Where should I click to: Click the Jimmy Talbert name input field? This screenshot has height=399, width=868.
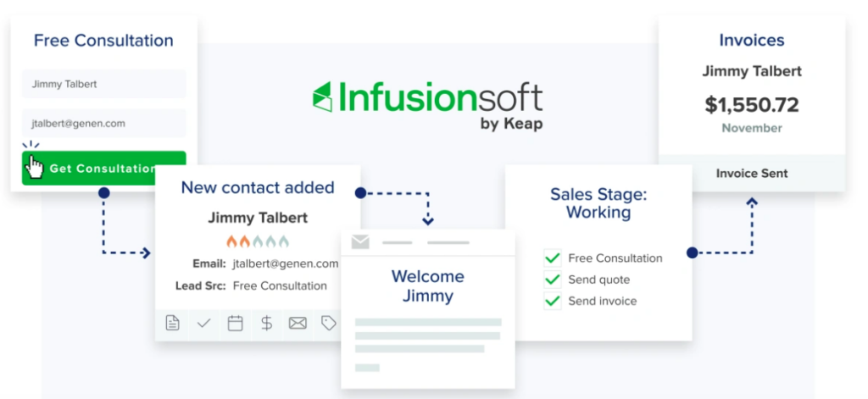point(103,84)
